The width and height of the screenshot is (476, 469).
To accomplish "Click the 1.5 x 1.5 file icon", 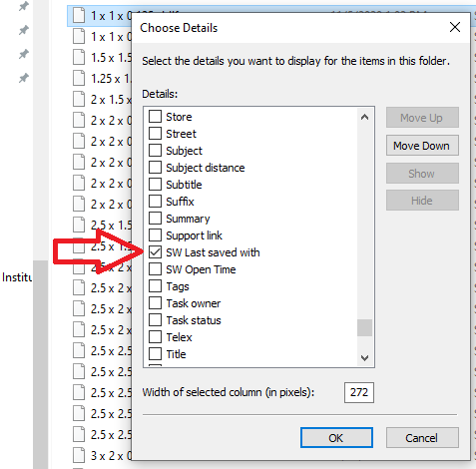I will pos(79,58).
